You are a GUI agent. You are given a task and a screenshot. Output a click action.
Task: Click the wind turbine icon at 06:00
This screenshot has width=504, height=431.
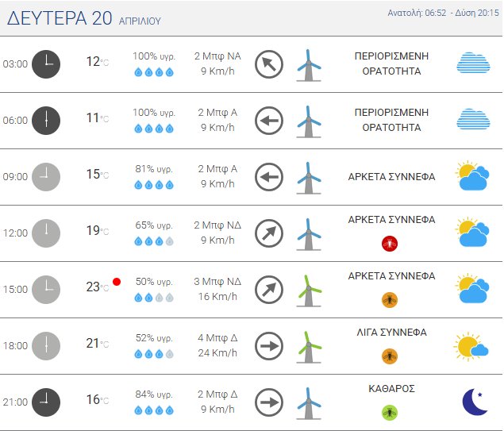[308, 121]
